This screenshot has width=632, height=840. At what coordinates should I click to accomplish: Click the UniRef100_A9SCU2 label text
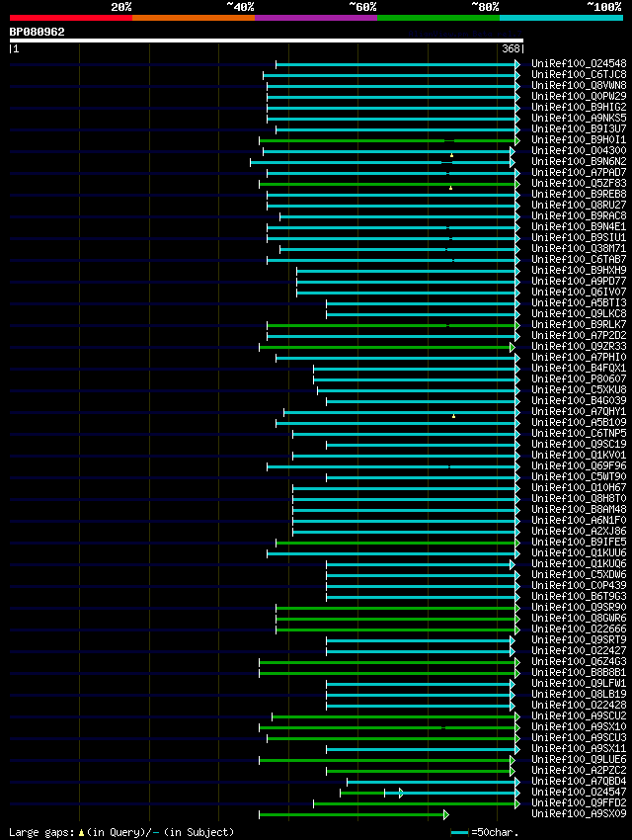pyautogui.click(x=579, y=715)
